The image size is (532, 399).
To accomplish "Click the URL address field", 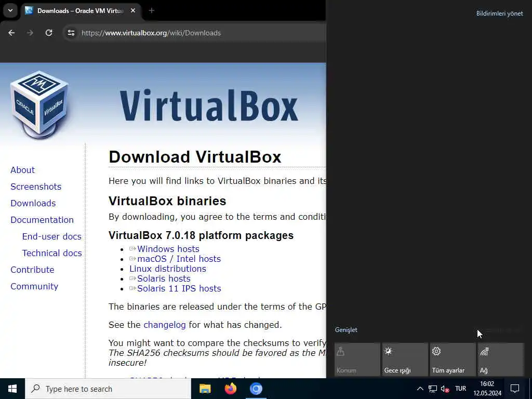I will click(151, 33).
